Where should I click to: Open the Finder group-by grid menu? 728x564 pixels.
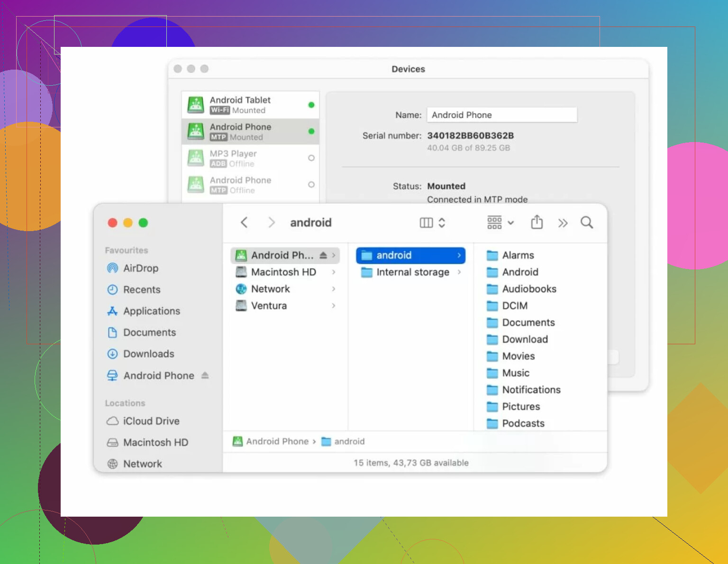[500, 223]
